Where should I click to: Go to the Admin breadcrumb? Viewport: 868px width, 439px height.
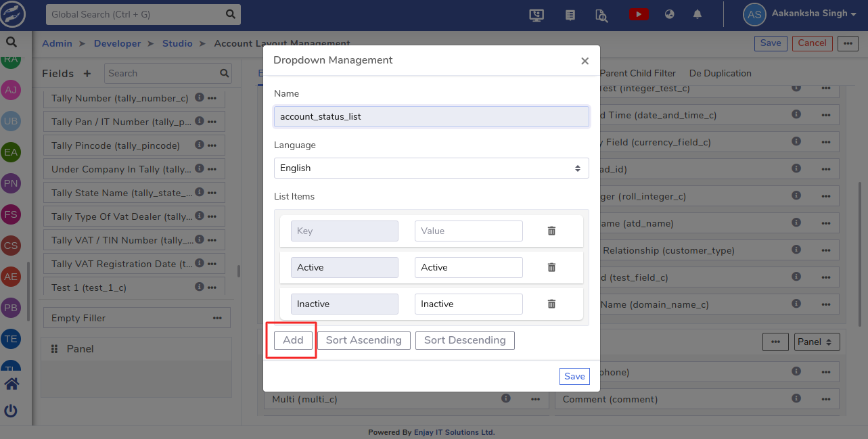point(57,43)
